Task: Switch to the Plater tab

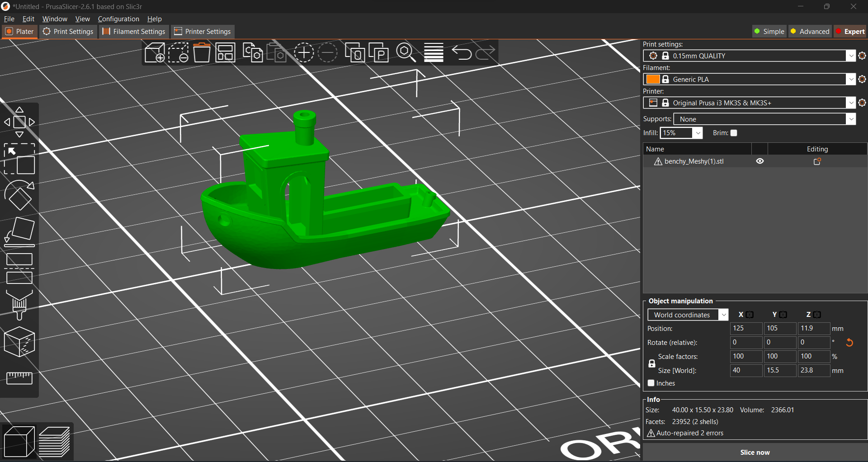Action: [x=19, y=31]
